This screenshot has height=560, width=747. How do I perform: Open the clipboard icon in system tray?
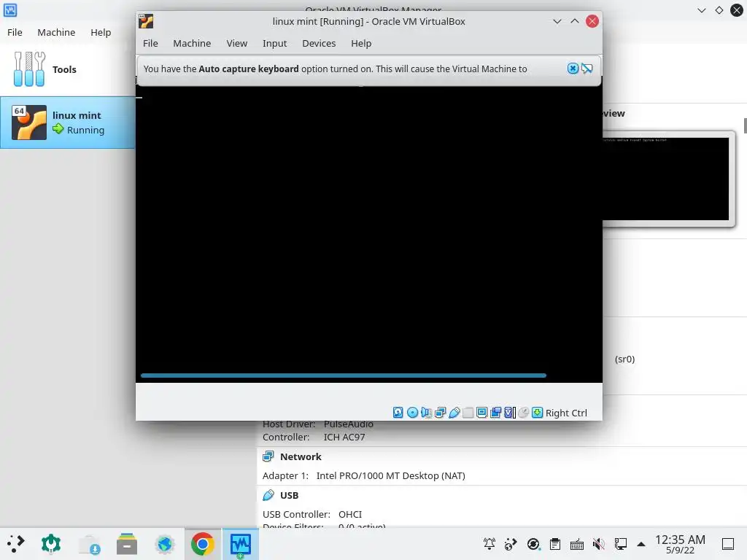[555, 544]
